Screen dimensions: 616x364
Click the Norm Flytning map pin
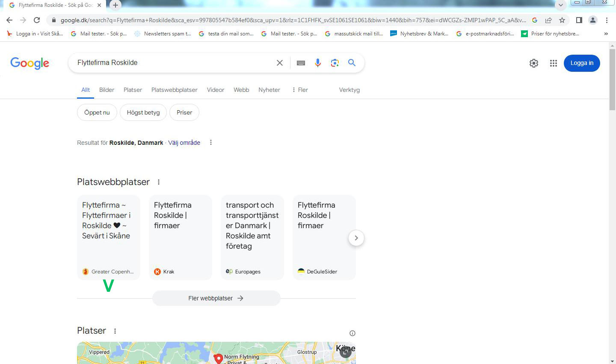(218, 358)
